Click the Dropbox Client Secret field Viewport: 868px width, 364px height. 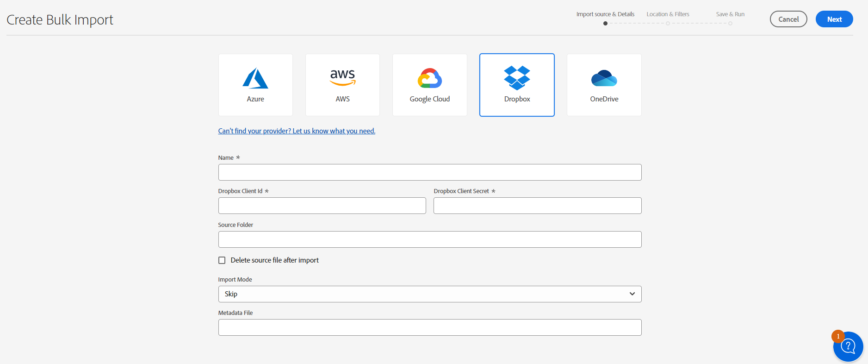click(537, 206)
